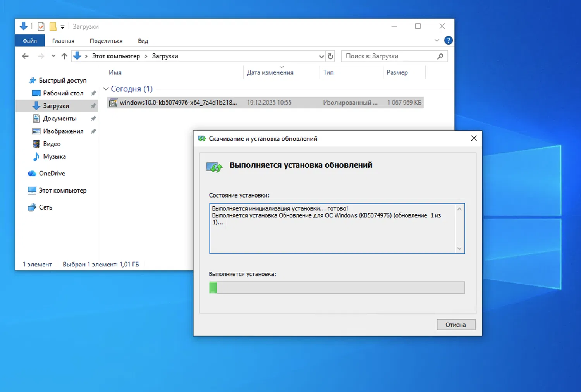The width and height of the screenshot is (581, 392).
Task: Open the Документы sidebar folder
Action: tap(60, 119)
